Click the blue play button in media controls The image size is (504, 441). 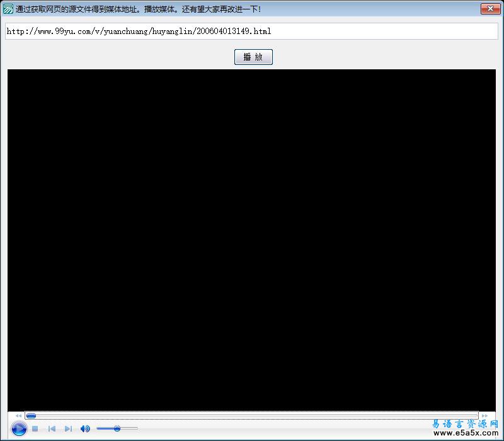[19, 428]
